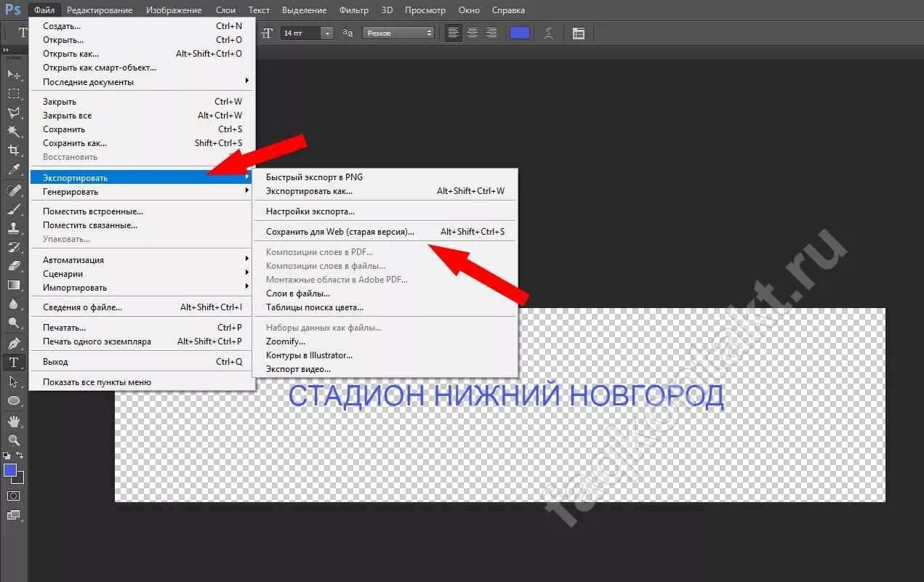924x582 pixels.
Task: Open the Выделение menu
Action: click(305, 10)
